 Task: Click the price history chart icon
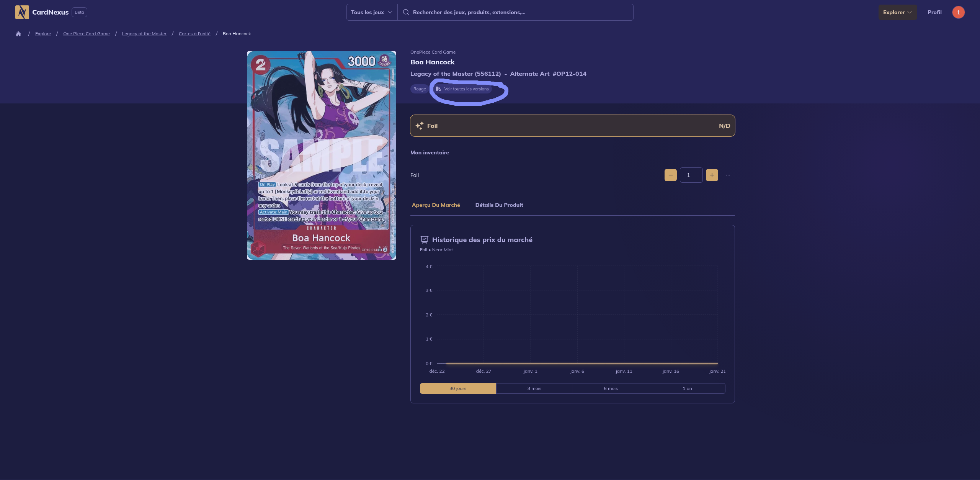pyautogui.click(x=424, y=240)
